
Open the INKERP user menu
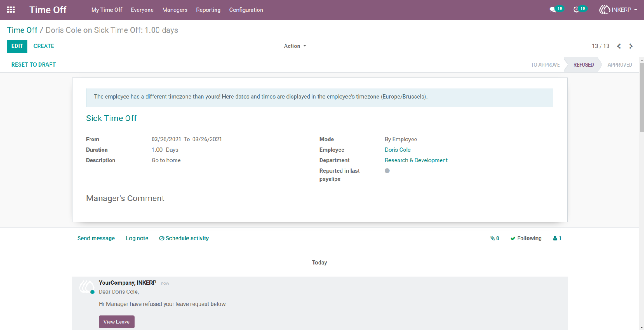[618, 10]
